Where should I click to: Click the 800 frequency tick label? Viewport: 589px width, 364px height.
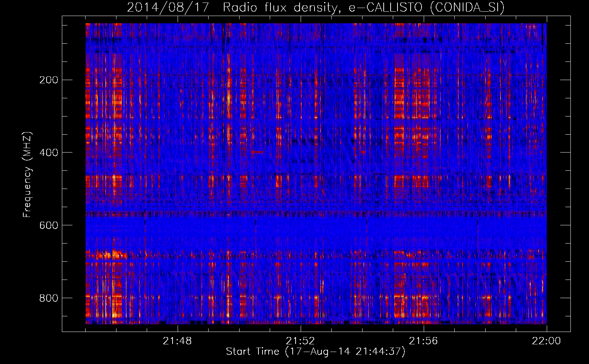[49, 298]
